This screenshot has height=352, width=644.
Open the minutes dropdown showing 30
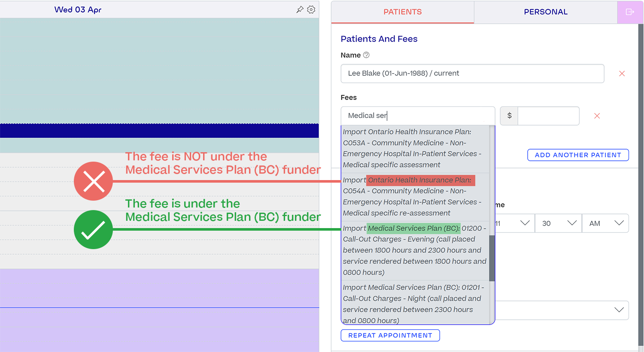(559, 223)
